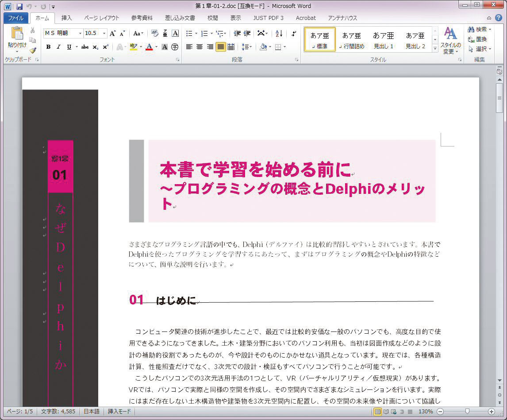The width and height of the screenshot is (507, 420).
Task: Switch to the 挿入 ribbon tab
Action: pyautogui.click(x=66, y=18)
